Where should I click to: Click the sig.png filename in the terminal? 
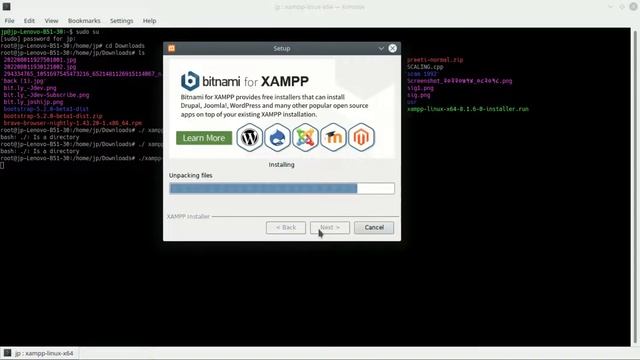[x=418, y=95]
